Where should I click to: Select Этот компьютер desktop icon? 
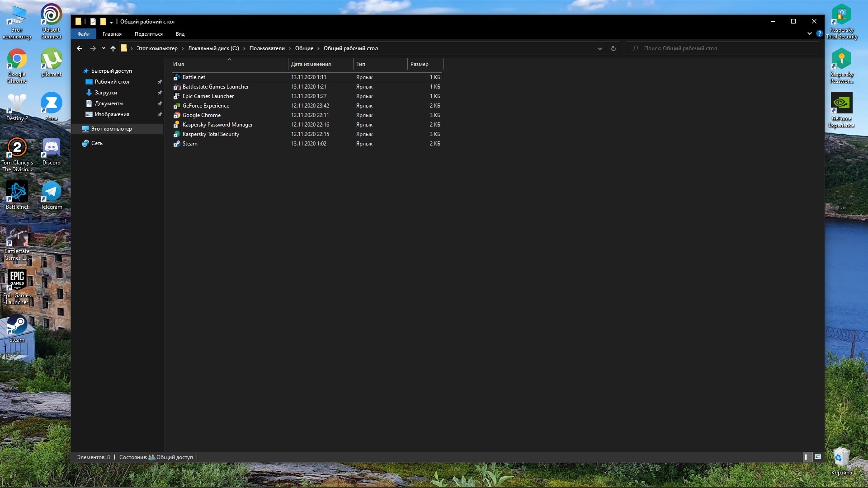click(17, 21)
